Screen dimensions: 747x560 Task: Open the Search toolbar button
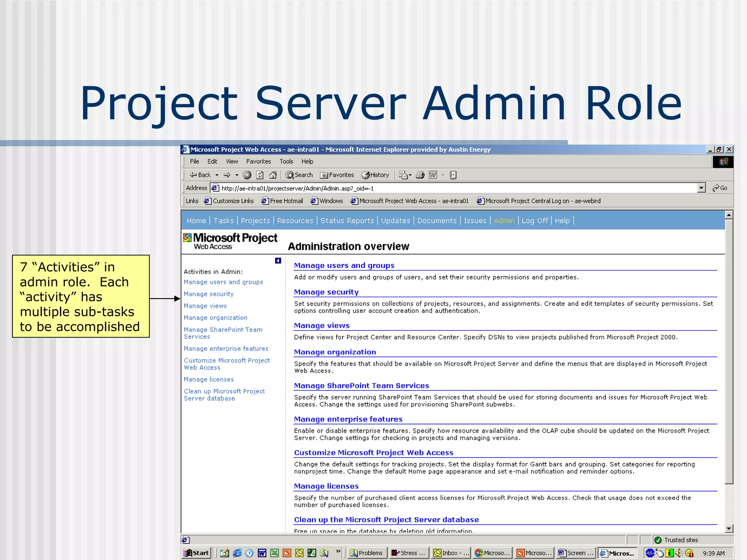[299, 175]
